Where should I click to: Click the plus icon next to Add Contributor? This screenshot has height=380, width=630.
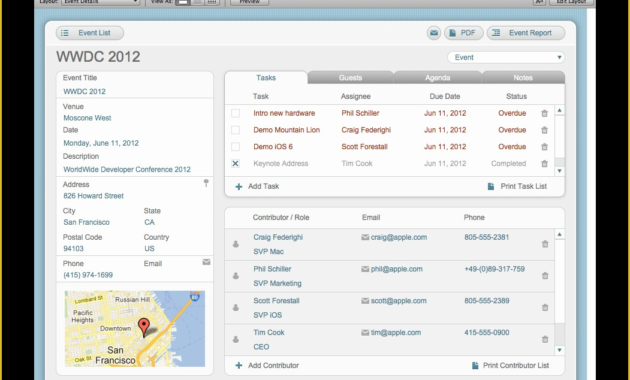tap(239, 366)
